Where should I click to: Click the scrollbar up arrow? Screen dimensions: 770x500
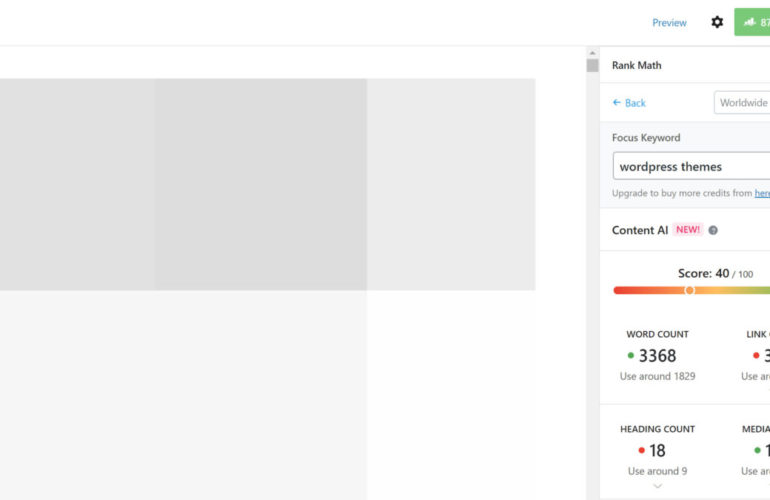click(592, 52)
